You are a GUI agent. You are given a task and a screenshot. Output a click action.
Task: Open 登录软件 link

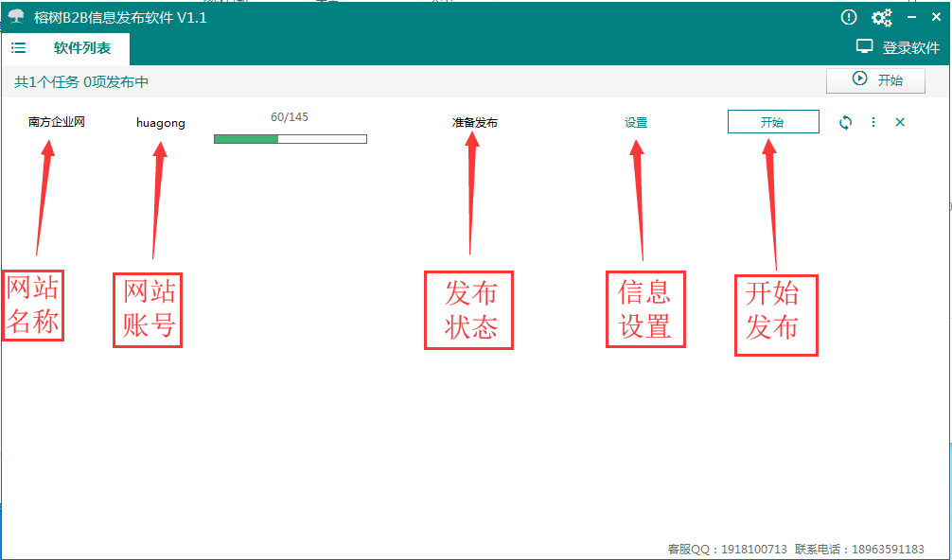point(910,48)
